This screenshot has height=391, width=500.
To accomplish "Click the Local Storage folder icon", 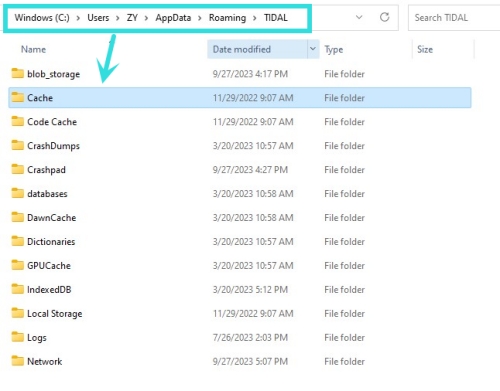I will 18,313.
